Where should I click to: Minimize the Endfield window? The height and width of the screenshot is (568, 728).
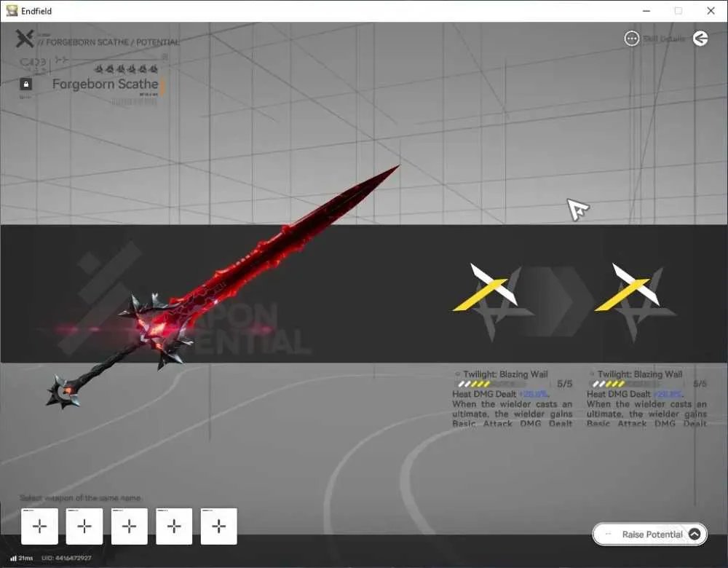click(646, 11)
